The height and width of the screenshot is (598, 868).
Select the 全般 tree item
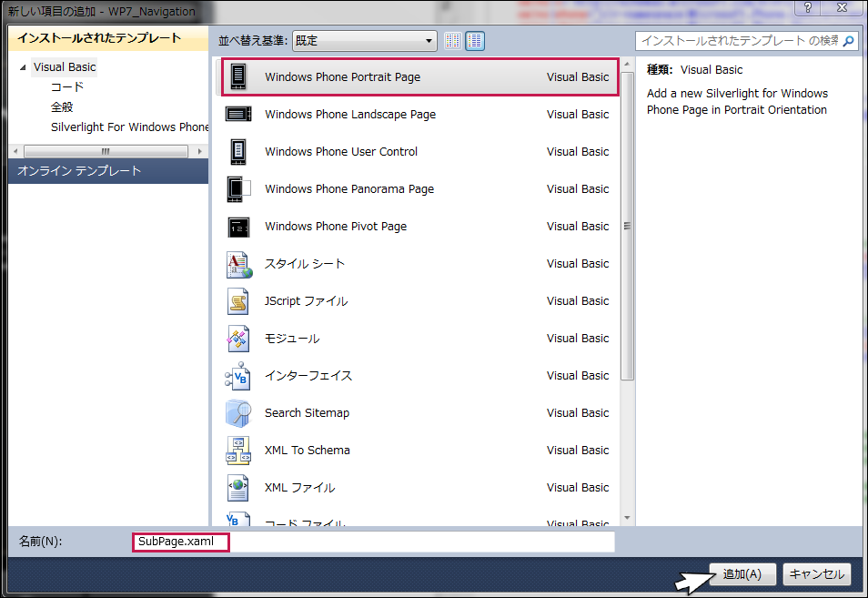tap(62, 106)
